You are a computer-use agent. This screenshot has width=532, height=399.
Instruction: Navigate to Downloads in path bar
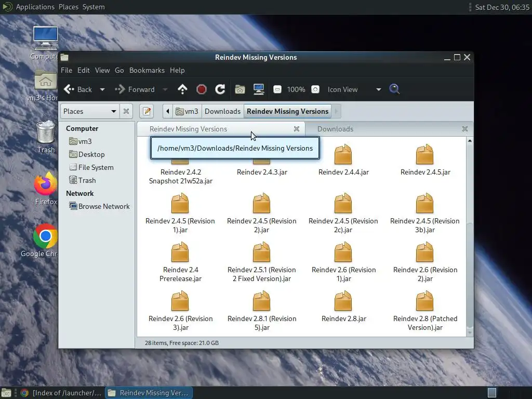coord(222,111)
